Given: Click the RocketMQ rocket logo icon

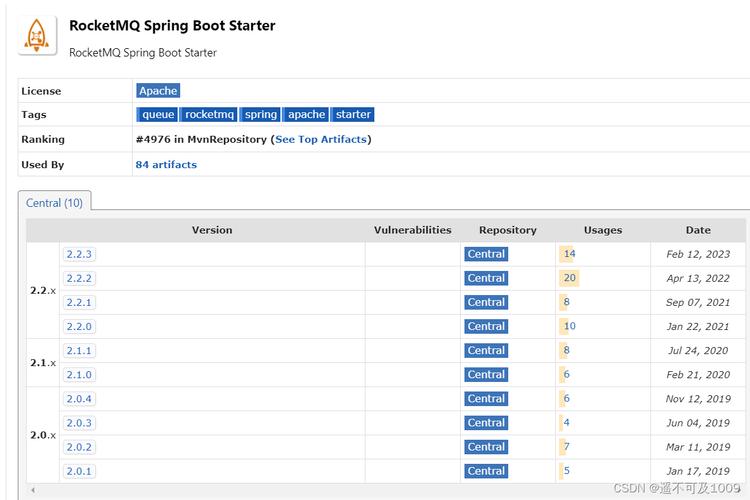Looking at the screenshot, I should (x=38, y=36).
